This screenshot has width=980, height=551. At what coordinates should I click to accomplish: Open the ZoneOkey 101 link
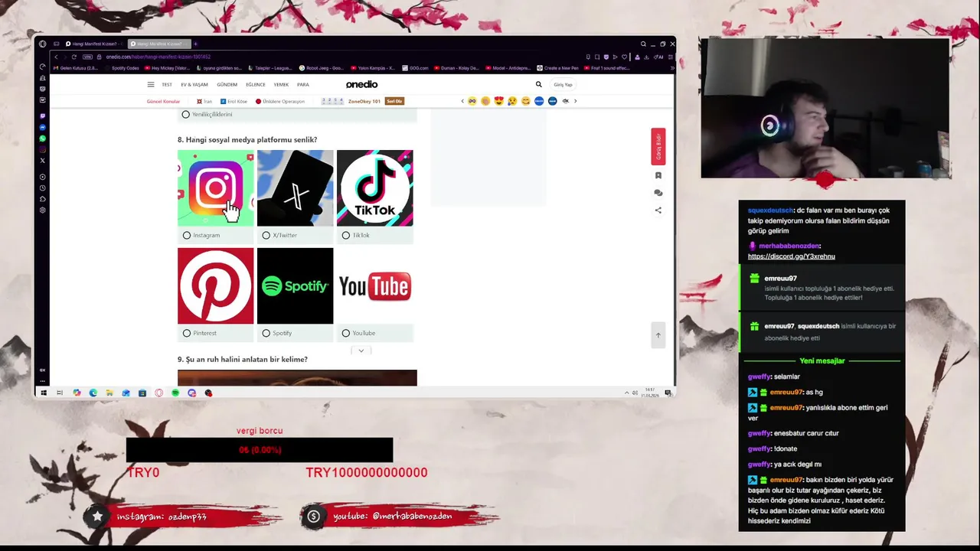click(364, 101)
